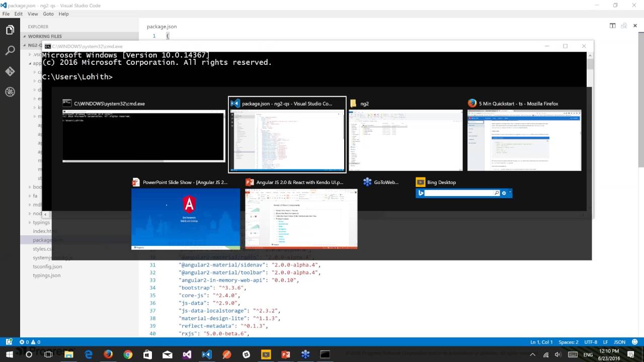Image resolution: width=644 pixels, height=362 pixels.
Task: Switch to GoToWeb window in switcher
Action: tap(381, 183)
